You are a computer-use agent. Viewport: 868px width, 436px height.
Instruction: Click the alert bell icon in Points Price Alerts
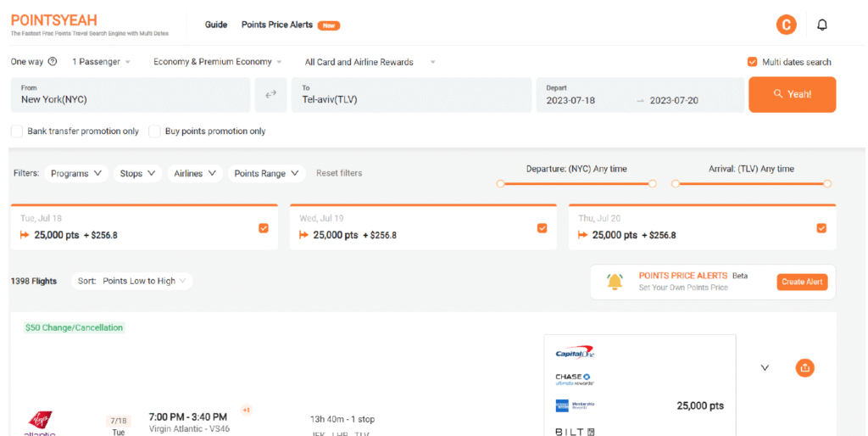click(615, 282)
